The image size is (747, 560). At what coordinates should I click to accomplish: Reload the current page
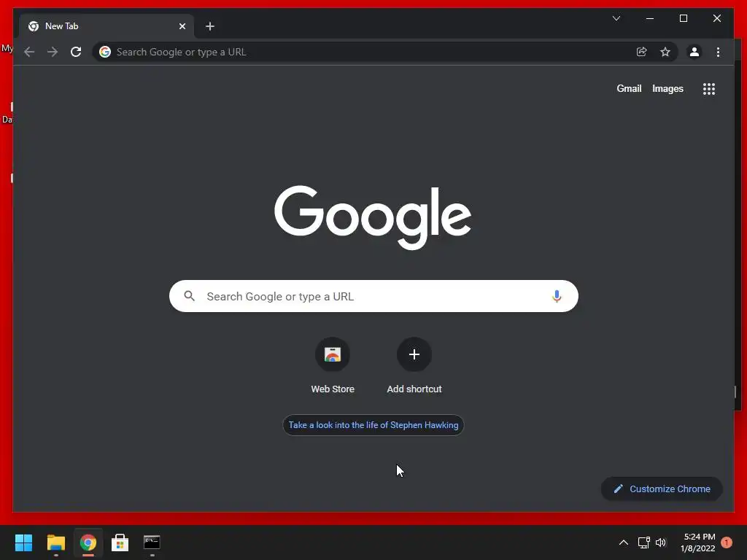(76, 52)
